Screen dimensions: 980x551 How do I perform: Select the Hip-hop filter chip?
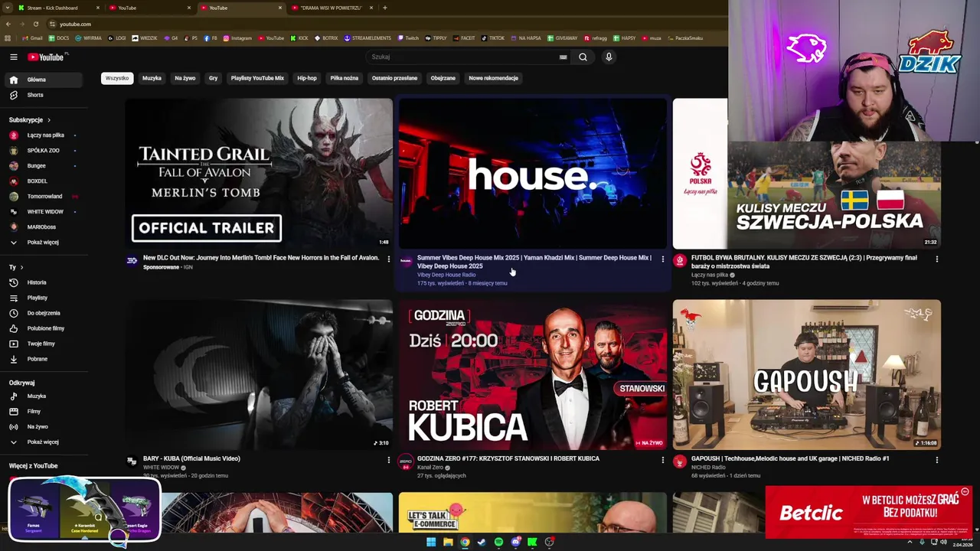click(x=307, y=78)
